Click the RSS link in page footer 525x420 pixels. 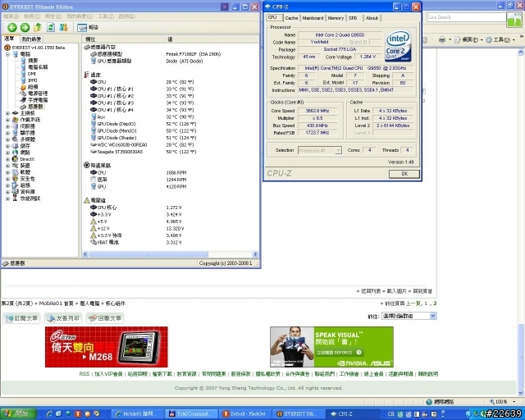[x=84, y=374]
